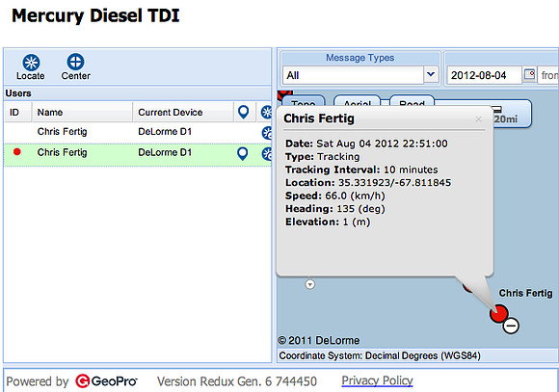Click DeLorme D1 in first row
The width and height of the screenshot is (559, 392).
tap(165, 132)
